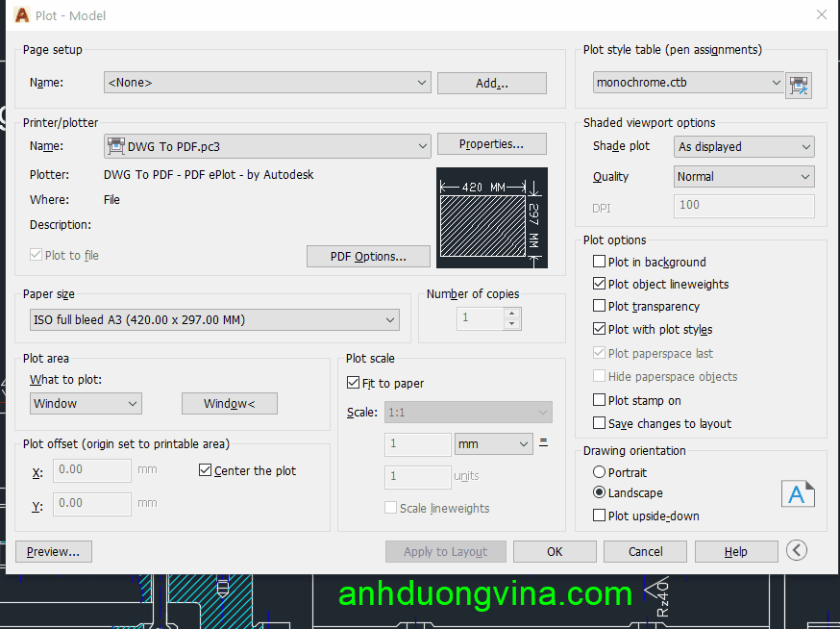Click the collapse dialog arrow icon
The width and height of the screenshot is (840, 629).
[x=796, y=550]
